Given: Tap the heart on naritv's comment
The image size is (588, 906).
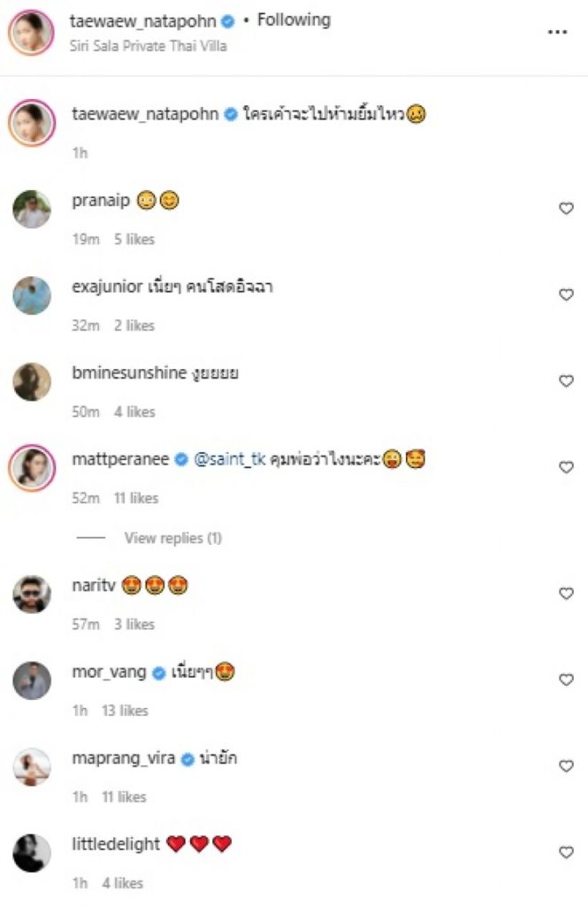Looking at the screenshot, I should pos(566,594).
